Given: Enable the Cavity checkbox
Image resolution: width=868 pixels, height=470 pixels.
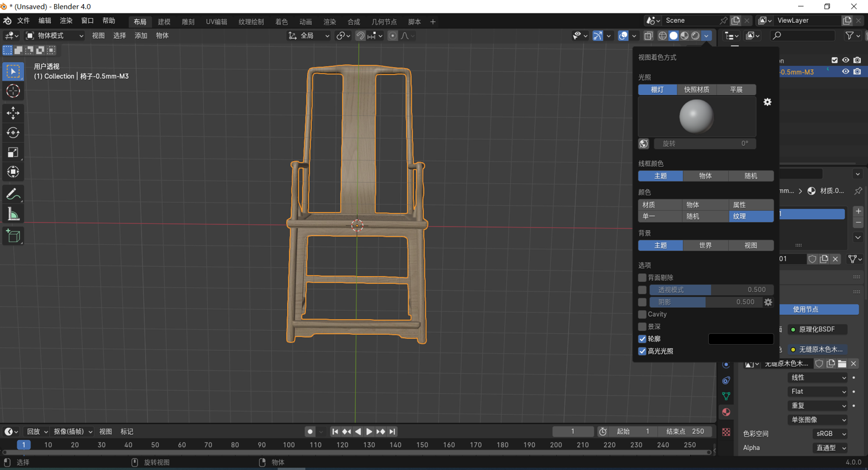Looking at the screenshot, I should pyautogui.click(x=642, y=314).
